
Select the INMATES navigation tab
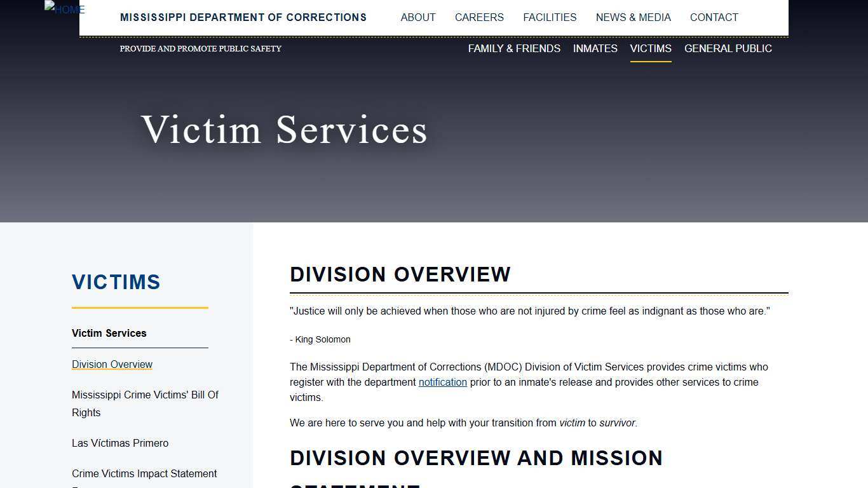(595, 48)
